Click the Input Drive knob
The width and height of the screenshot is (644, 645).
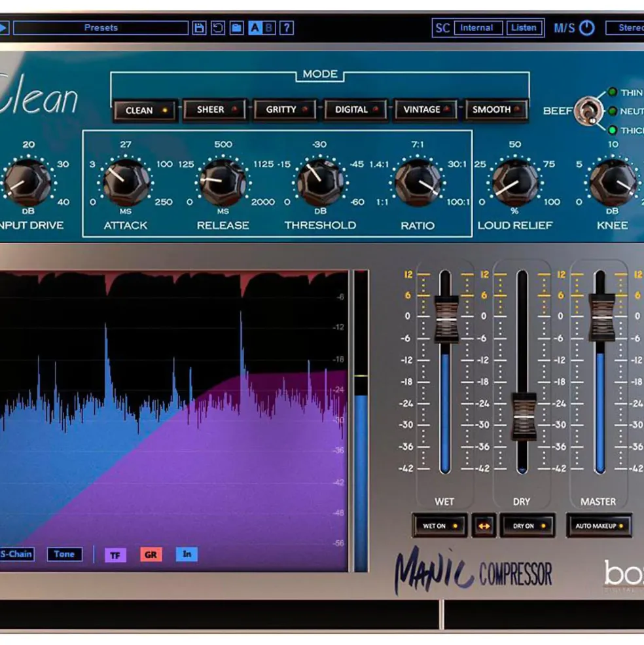pyautogui.click(x=27, y=183)
